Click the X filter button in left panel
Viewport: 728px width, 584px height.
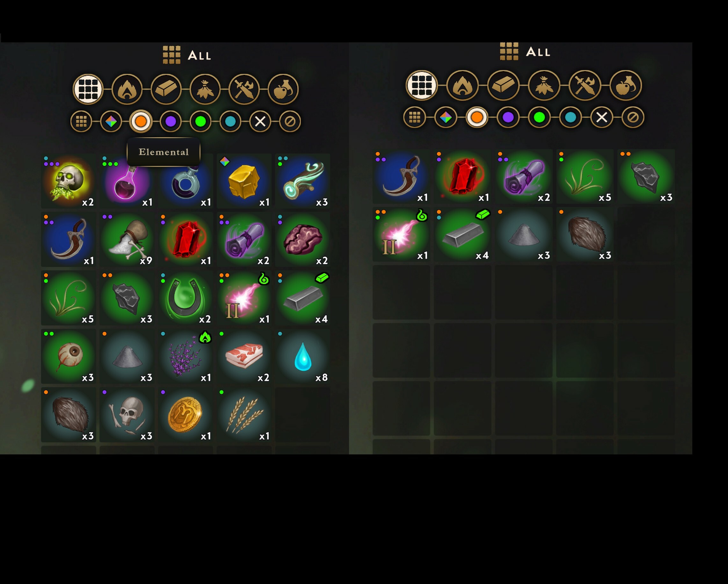pos(260,121)
